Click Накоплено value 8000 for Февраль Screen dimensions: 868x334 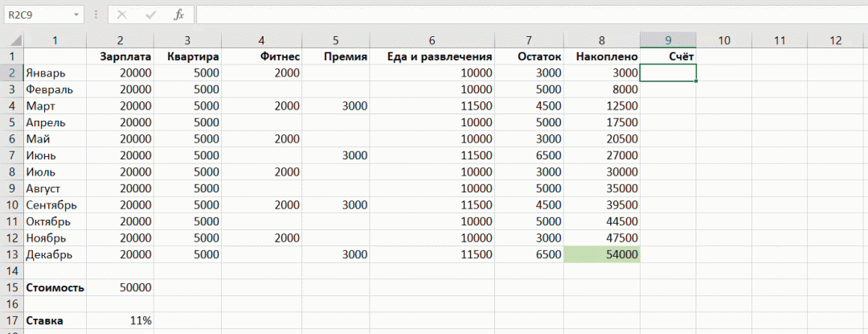pos(602,89)
